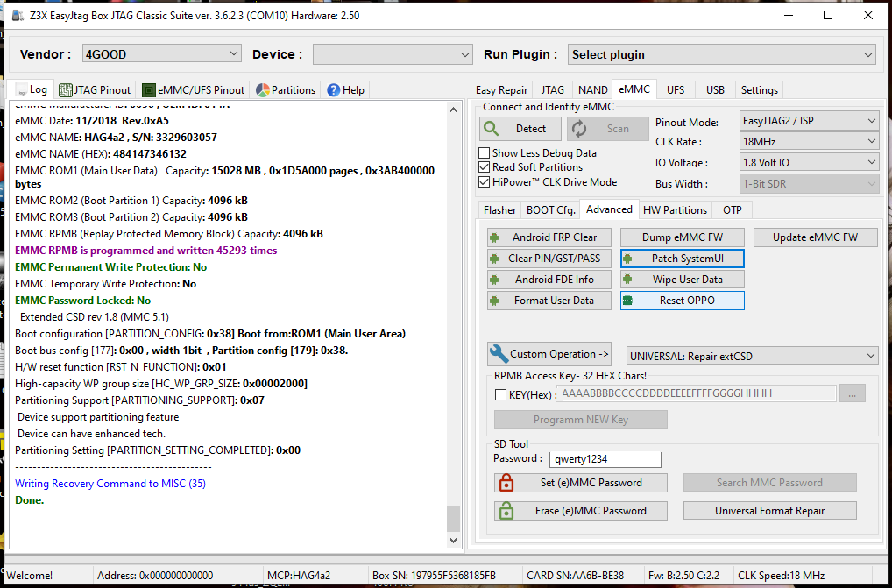
Task: Open the NAND tab
Action: (x=593, y=90)
